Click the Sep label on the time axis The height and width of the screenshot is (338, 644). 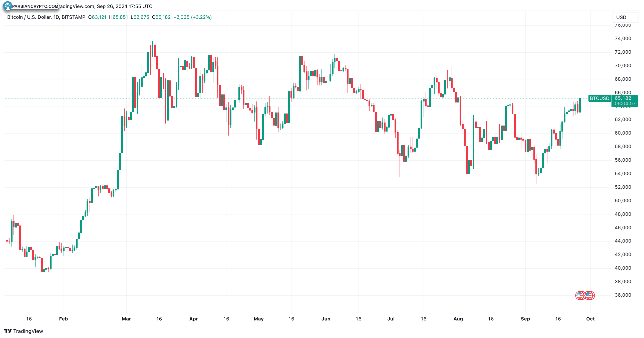[x=525, y=319]
